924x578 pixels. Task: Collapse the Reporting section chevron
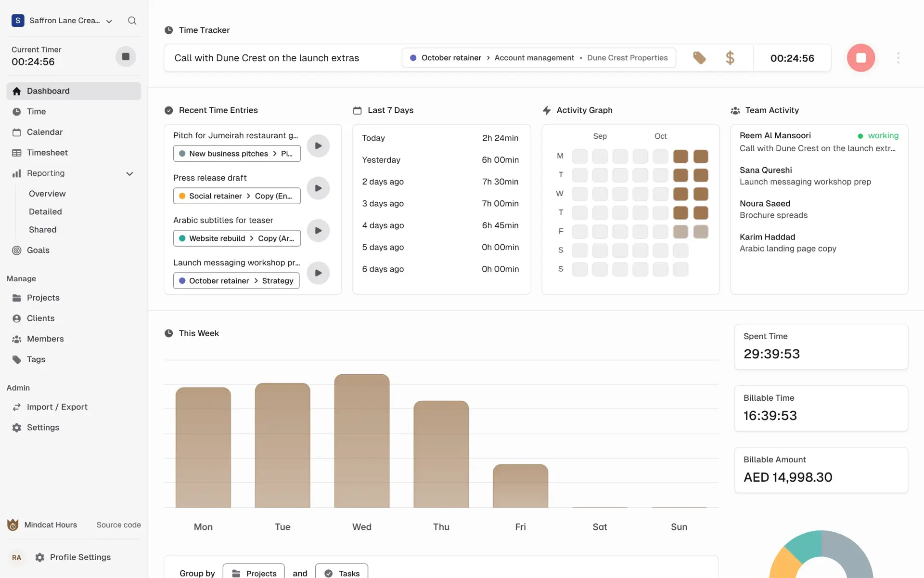click(x=129, y=173)
